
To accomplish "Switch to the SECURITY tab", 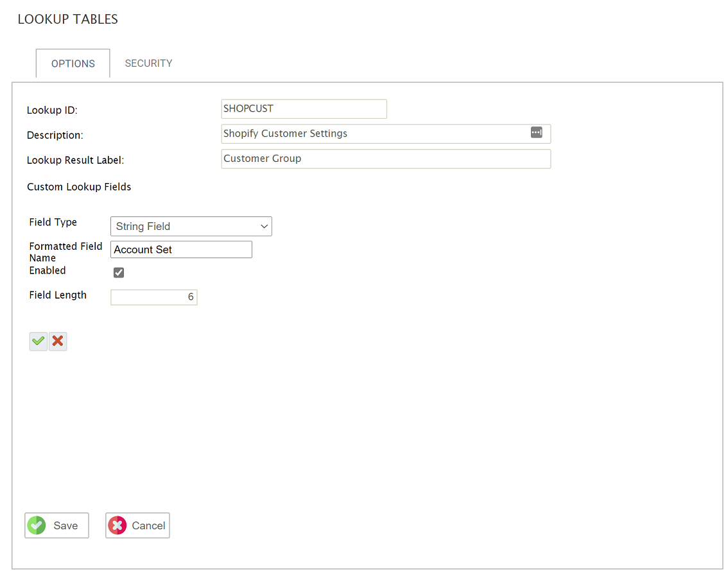I will point(148,64).
